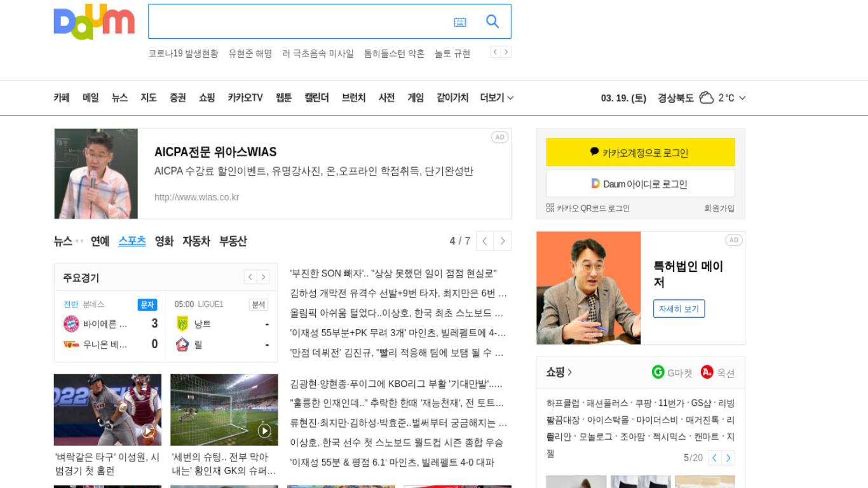Open headline about 김하성 개막전 유격수
Screen dimensions: 868x488
[x=398, y=294]
